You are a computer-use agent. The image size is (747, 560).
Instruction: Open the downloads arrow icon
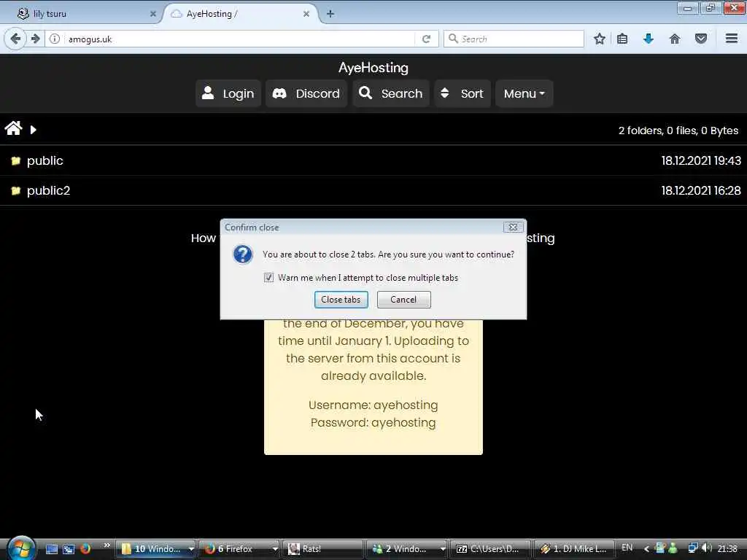649,39
